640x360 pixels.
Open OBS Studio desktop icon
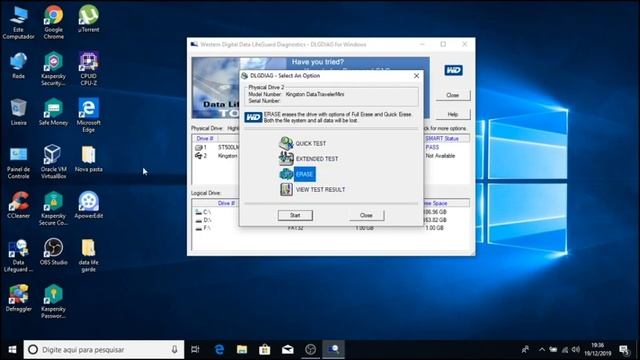click(53, 252)
